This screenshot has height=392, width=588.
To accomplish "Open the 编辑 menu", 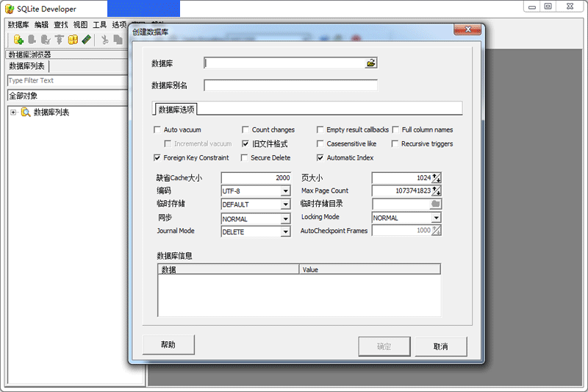I will click(x=41, y=24).
